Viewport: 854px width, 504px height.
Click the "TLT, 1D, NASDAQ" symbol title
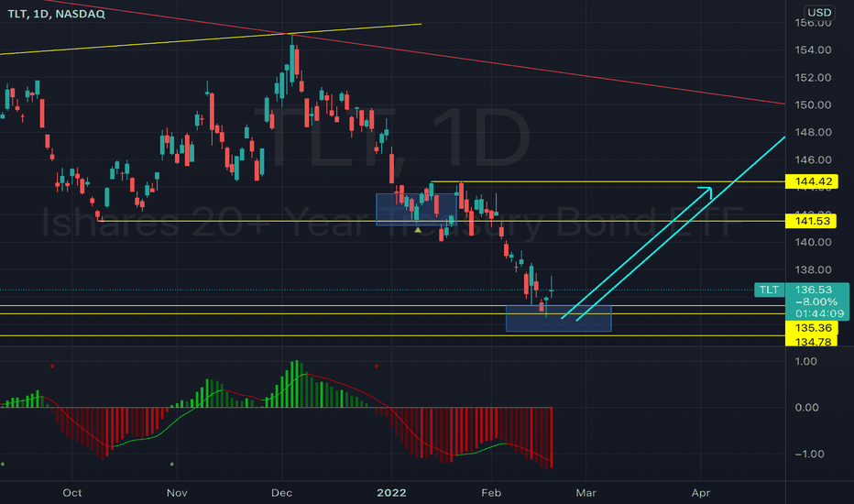[56, 14]
